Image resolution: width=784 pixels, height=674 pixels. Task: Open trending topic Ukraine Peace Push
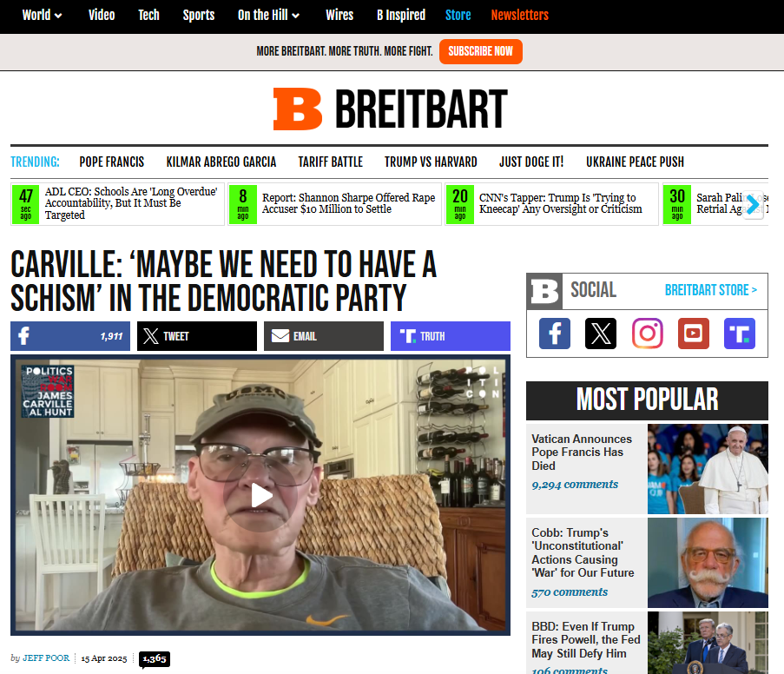pyautogui.click(x=635, y=162)
